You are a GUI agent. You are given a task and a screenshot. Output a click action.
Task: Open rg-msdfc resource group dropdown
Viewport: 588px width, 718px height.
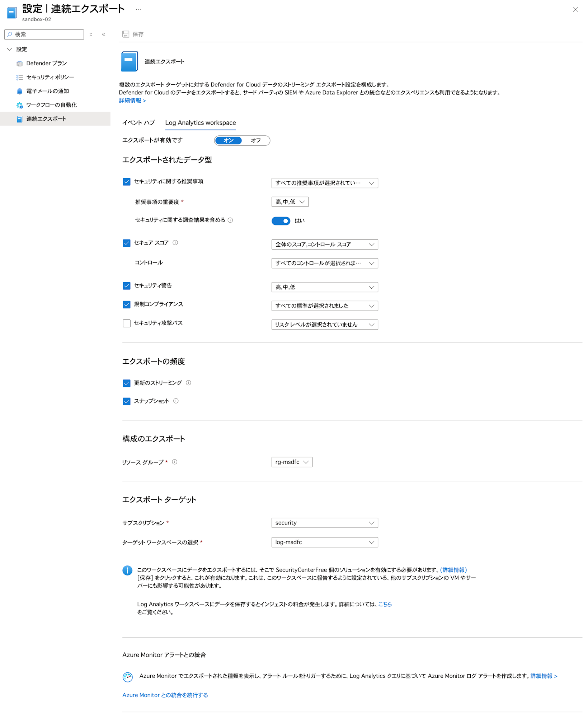point(292,462)
